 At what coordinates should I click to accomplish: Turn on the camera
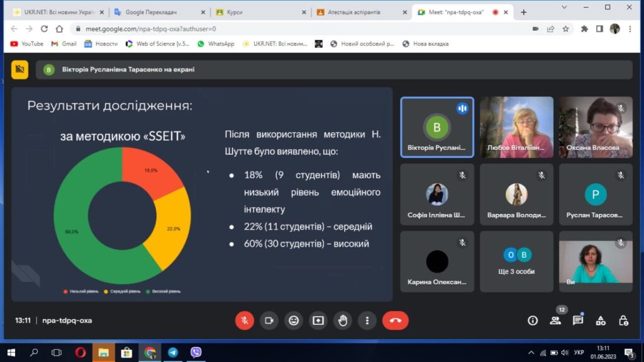coord(269,320)
